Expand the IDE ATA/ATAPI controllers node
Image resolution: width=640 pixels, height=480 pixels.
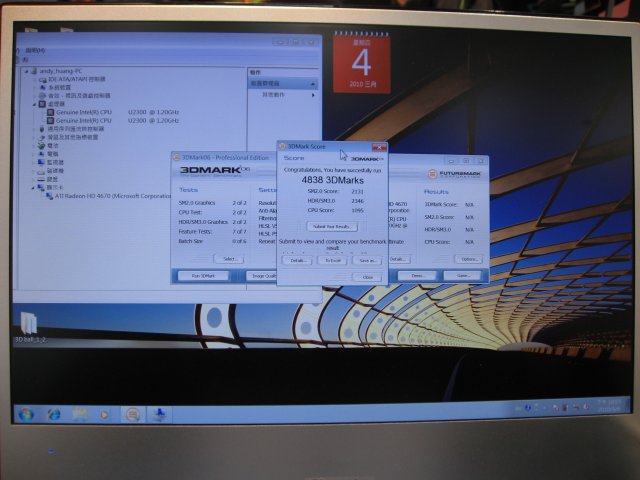coord(34,80)
